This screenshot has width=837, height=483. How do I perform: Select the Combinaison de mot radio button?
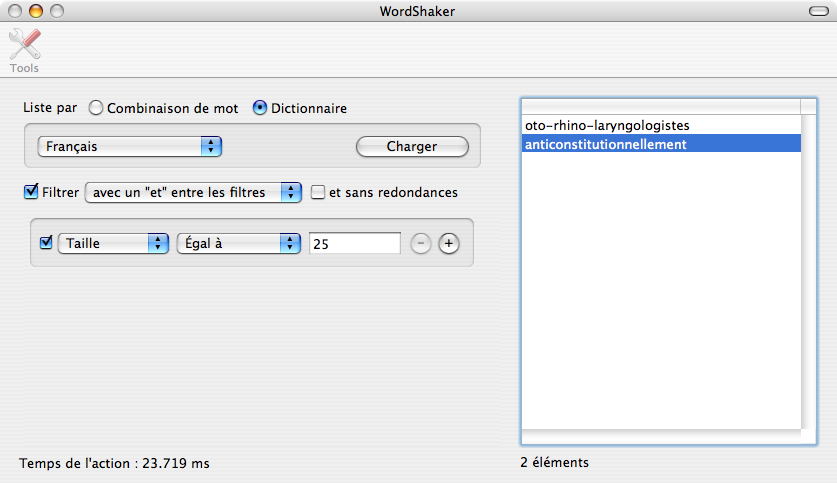pos(96,108)
